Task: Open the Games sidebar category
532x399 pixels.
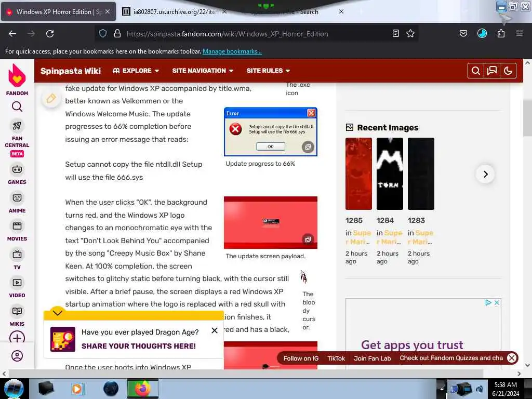Action: (17, 175)
